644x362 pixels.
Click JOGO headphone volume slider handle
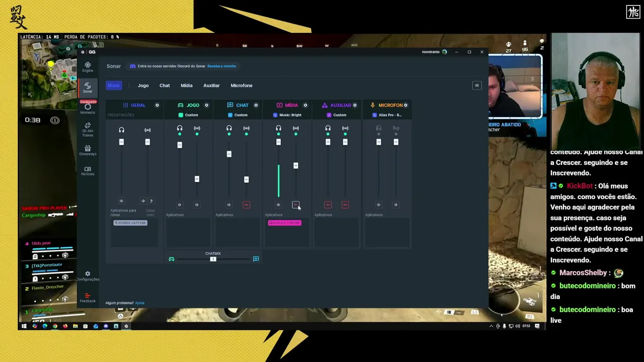pos(180,145)
